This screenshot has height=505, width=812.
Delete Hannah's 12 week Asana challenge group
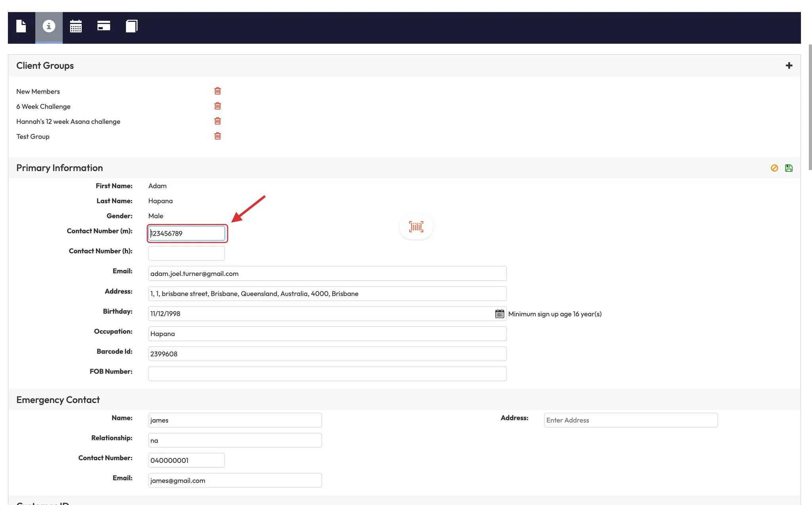click(x=218, y=121)
